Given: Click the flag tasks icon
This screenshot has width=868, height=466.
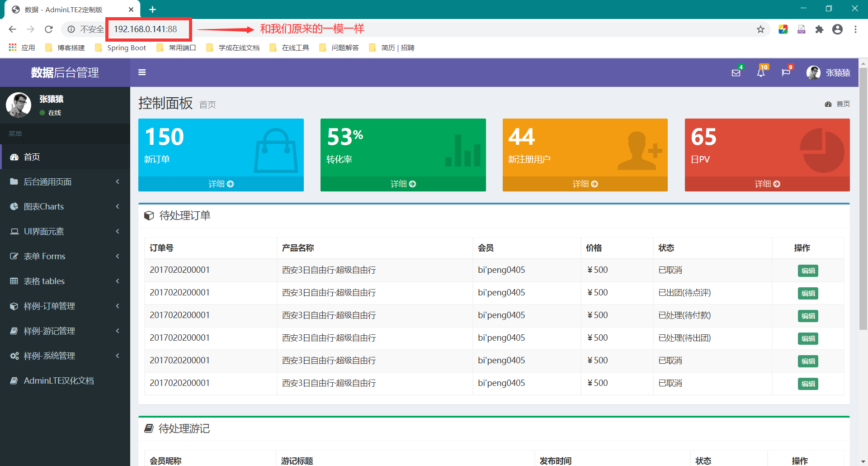Looking at the screenshot, I should pos(786,73).
